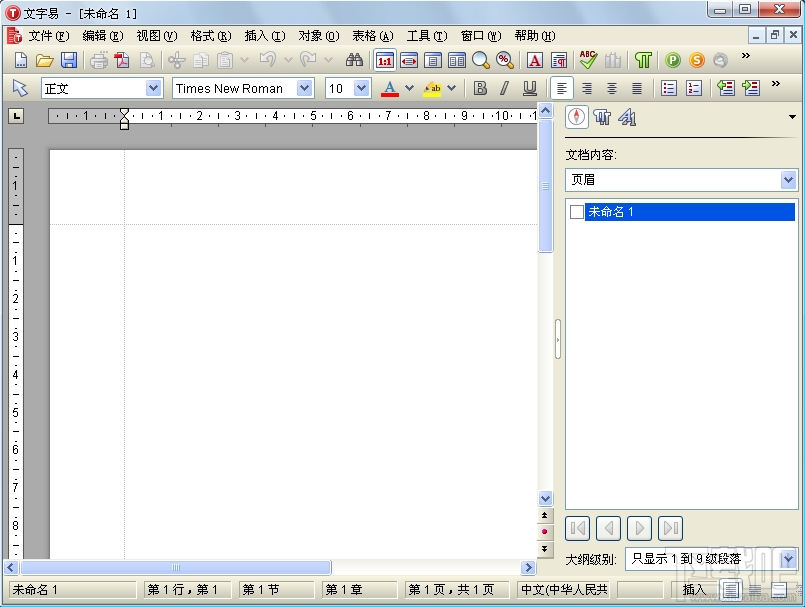The height and width of the screenshot is (607, 805).
Task: Open a document with the Open folder icon
Action: pos(44,59)
